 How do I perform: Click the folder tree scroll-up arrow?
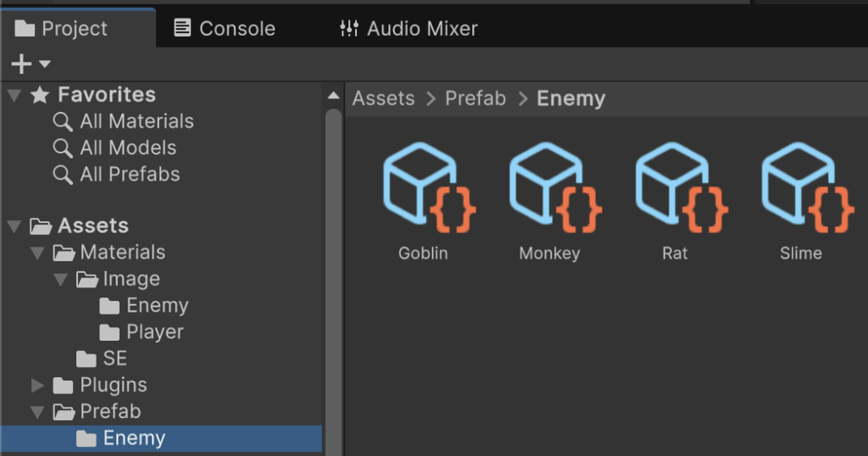point(333,95)
